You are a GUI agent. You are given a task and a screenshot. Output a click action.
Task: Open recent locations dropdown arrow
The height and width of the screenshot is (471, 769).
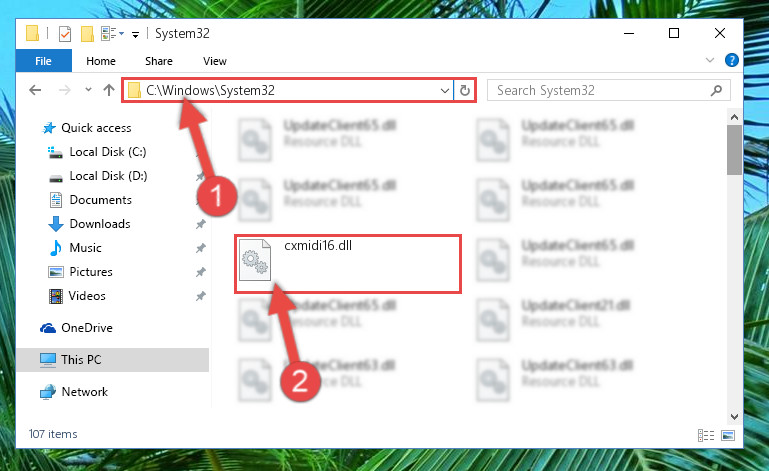(88, 90)
